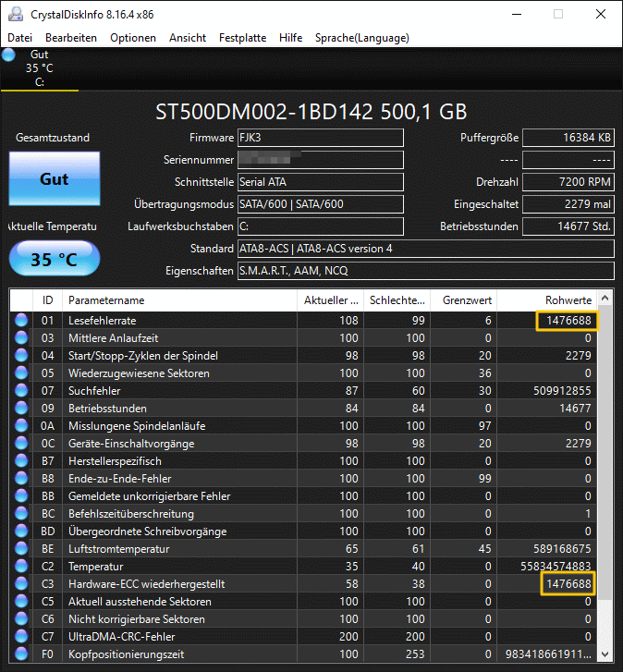Click the Rohwerte column header

546,300
